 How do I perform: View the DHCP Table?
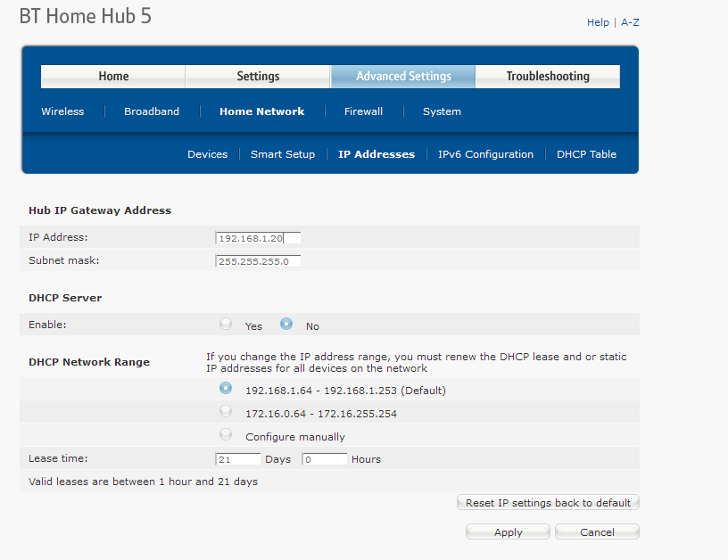(x=586, y=154)
